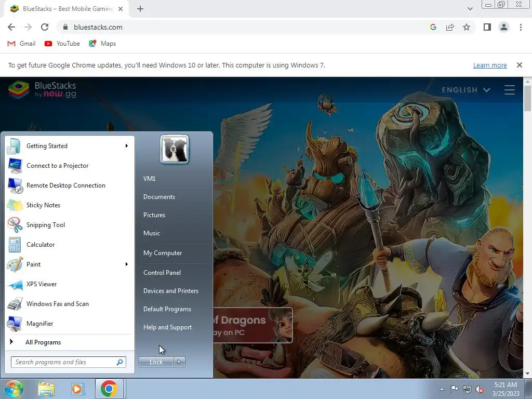Open Documents from Start menu
The height and width of the screenshot is (399, 532).
coord(159,197)
